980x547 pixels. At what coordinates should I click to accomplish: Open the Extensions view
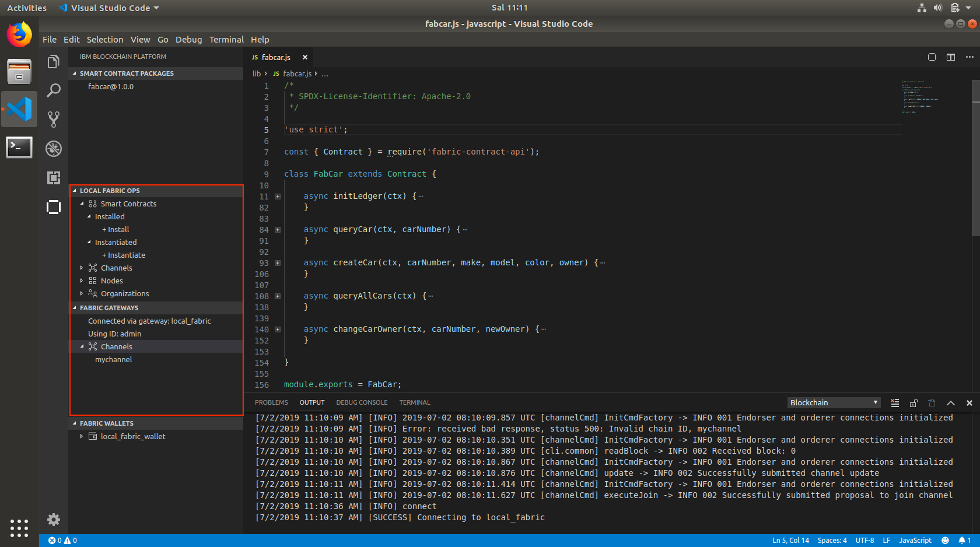(x=53, y=178)
